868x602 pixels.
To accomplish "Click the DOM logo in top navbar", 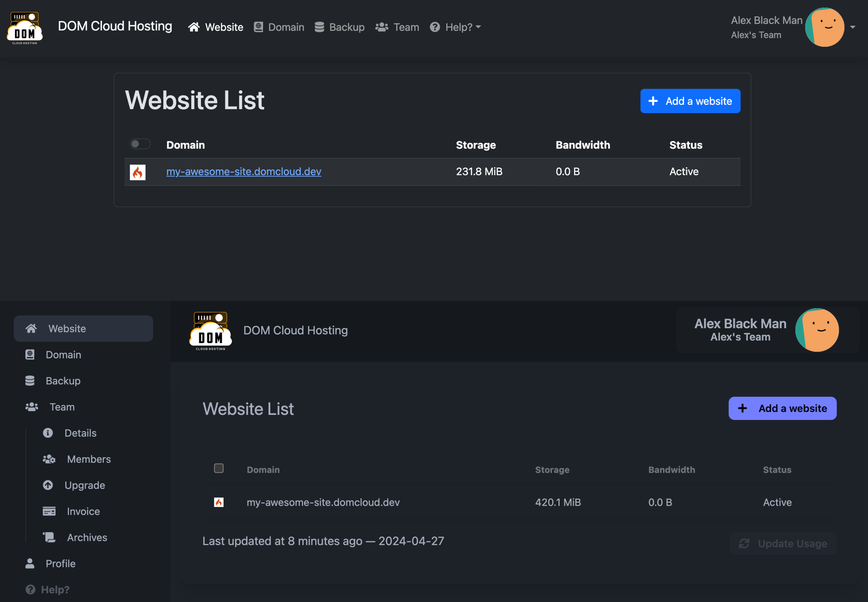I will pos(24,28).
